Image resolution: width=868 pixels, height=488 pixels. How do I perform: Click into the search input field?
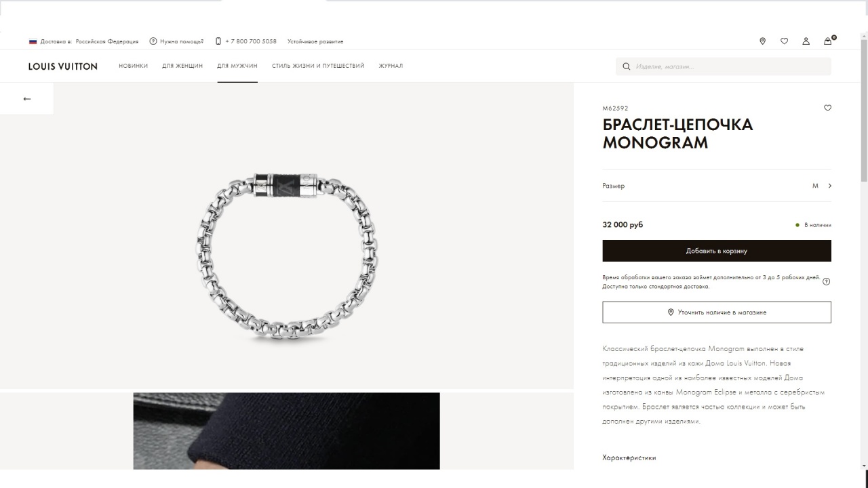pos(729,66)
